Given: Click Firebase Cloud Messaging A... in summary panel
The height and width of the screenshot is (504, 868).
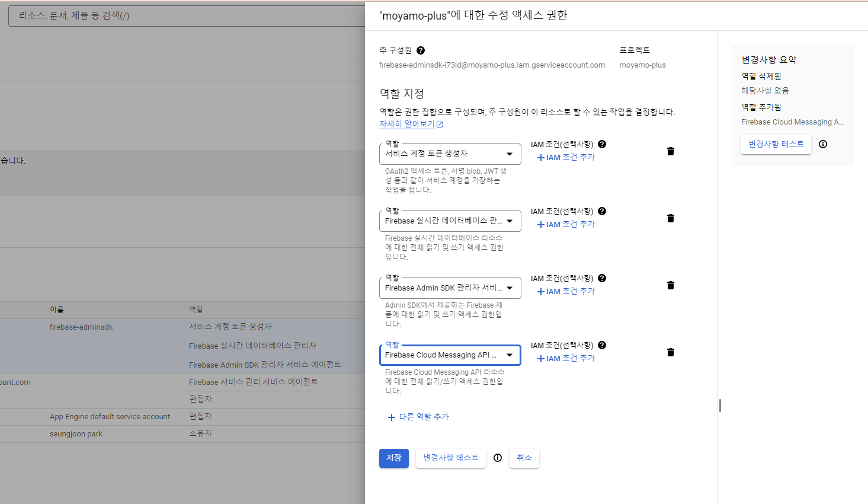Looking at the screenshot, I should click(793, 122).
